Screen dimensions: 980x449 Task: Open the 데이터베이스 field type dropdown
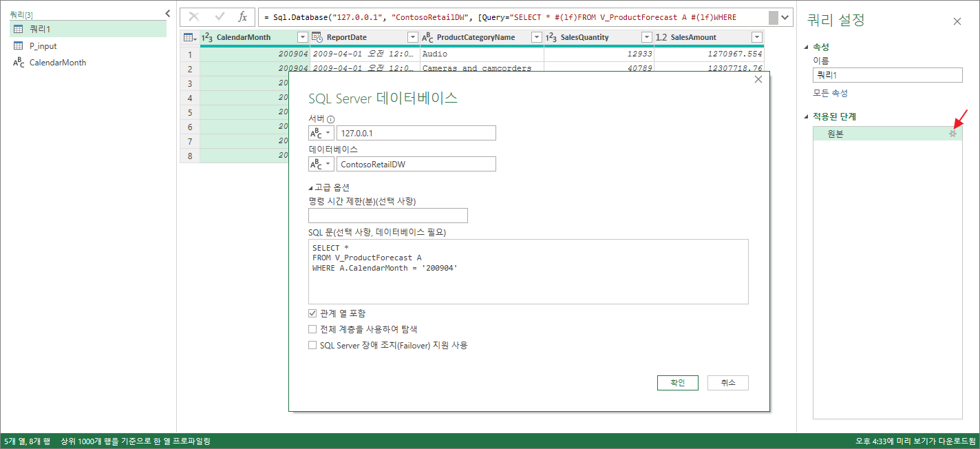321,164
